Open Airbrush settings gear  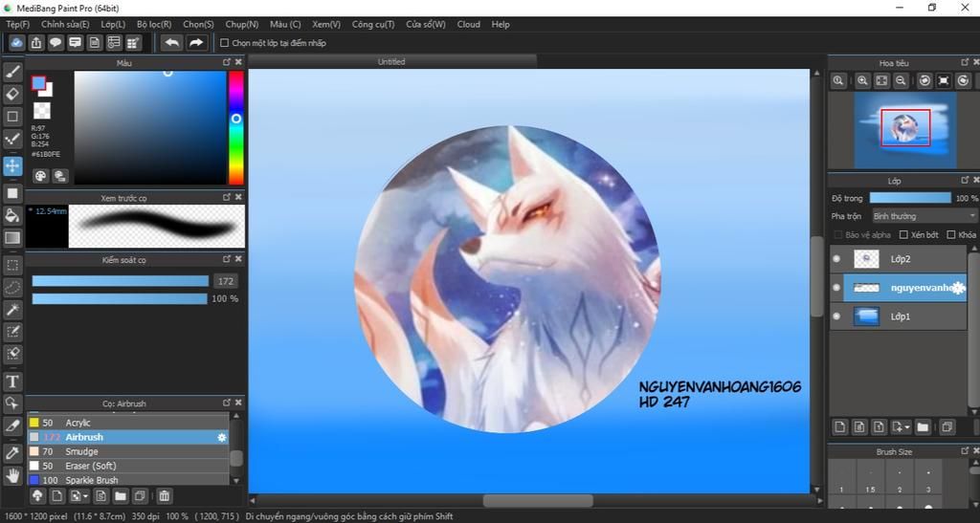221,438
